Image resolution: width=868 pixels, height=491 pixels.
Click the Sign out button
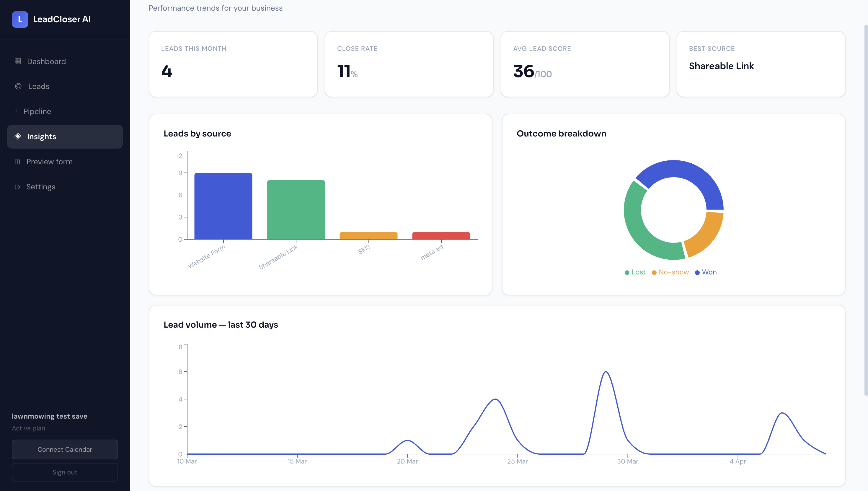pos(65,472)
